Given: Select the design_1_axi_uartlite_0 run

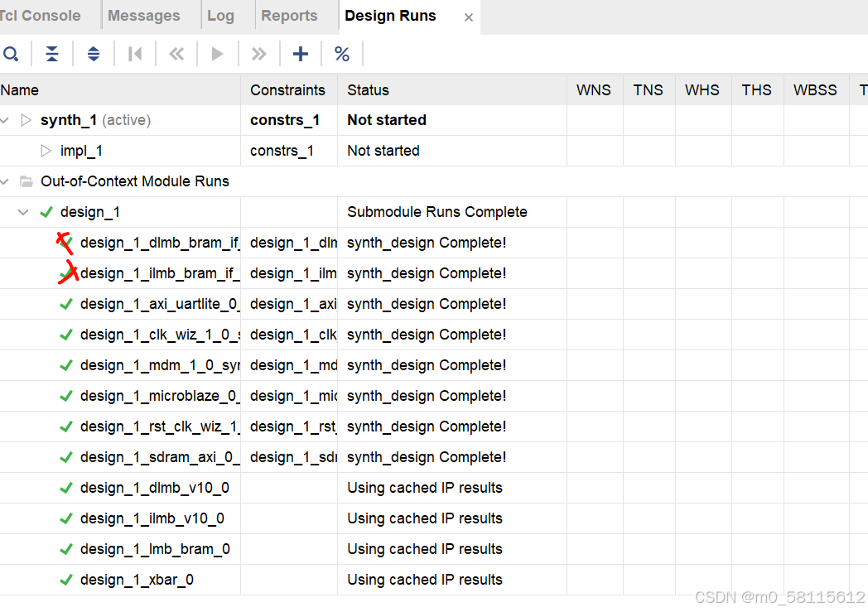Looking at the screenshot, I should [x=160, y=304].
